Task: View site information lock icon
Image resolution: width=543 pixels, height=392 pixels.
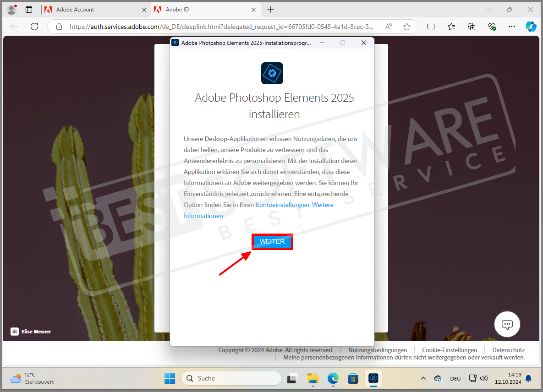Action: pos(59,27)
